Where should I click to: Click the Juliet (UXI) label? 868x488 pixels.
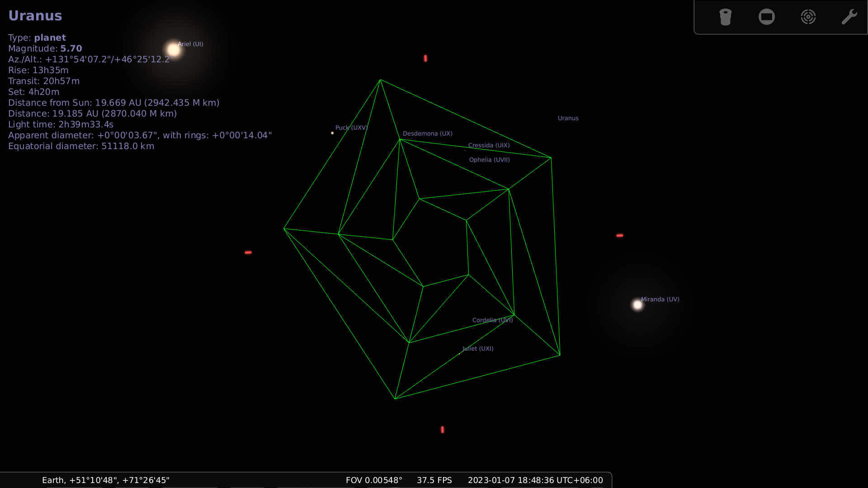coord(477,348)
